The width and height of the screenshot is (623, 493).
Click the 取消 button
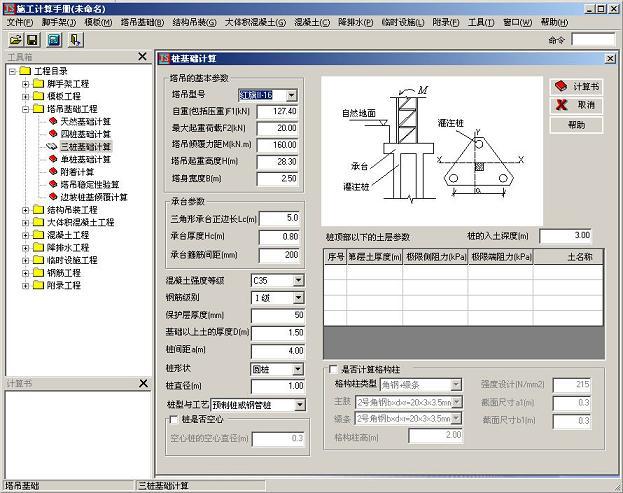(x=576, y=105)
